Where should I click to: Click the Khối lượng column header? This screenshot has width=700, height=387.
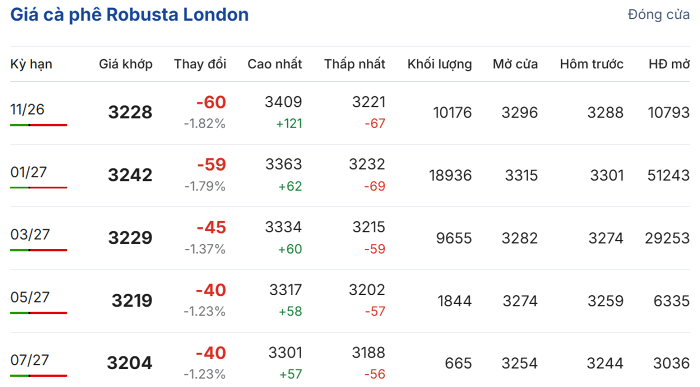439,64
